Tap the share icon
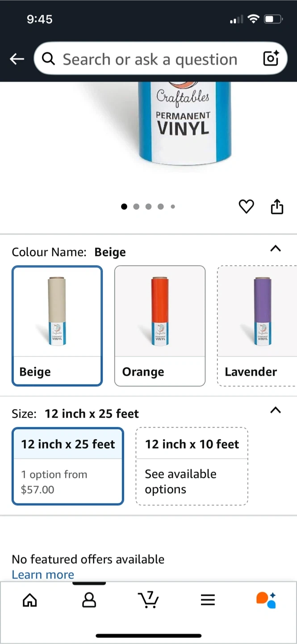This screenshot has width=297, height=644. tap(277, 206)
